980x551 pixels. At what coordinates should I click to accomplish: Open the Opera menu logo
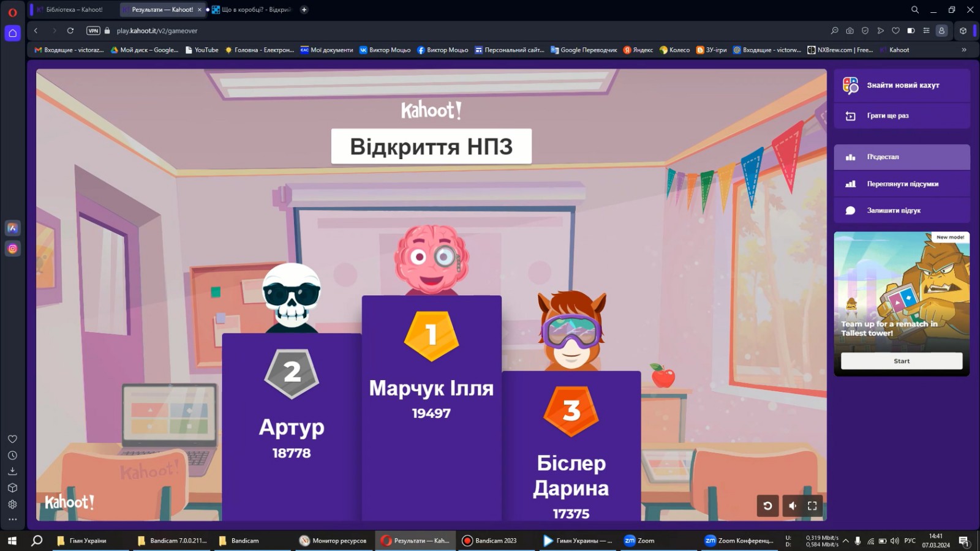click(12, 12)
